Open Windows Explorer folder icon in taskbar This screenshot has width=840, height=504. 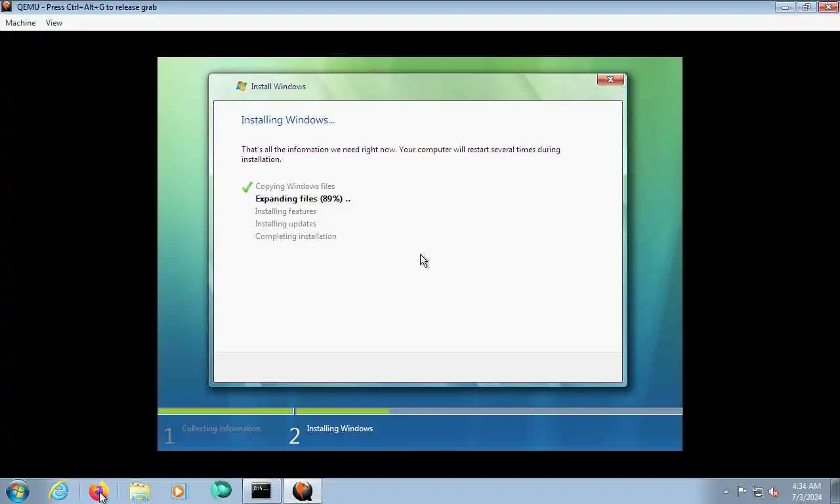click(x=139, y=491)
